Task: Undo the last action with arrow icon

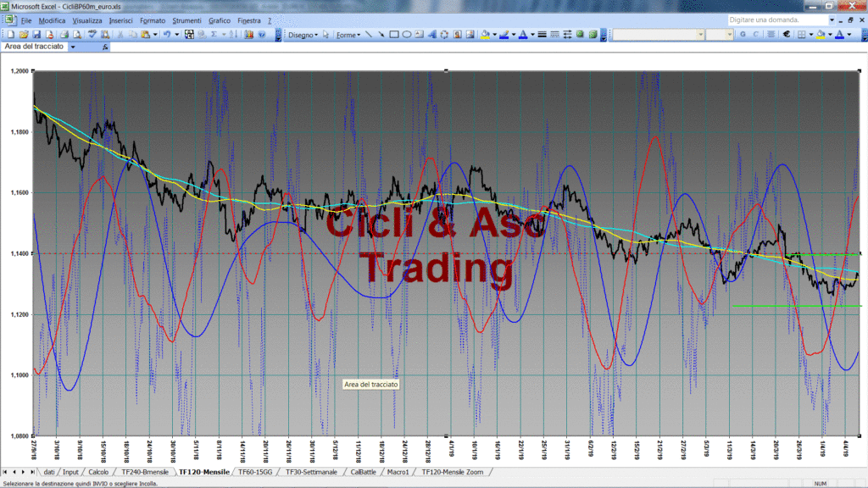Action: 167,34
